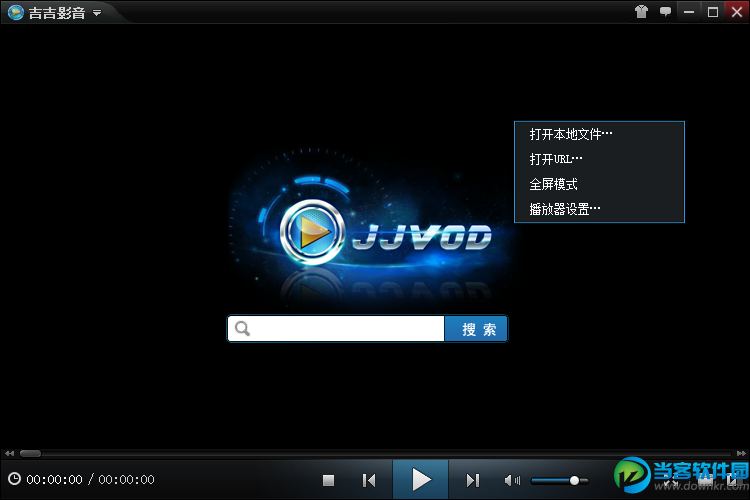Minimize the player window
750x500 pixels.
(689, 12)
